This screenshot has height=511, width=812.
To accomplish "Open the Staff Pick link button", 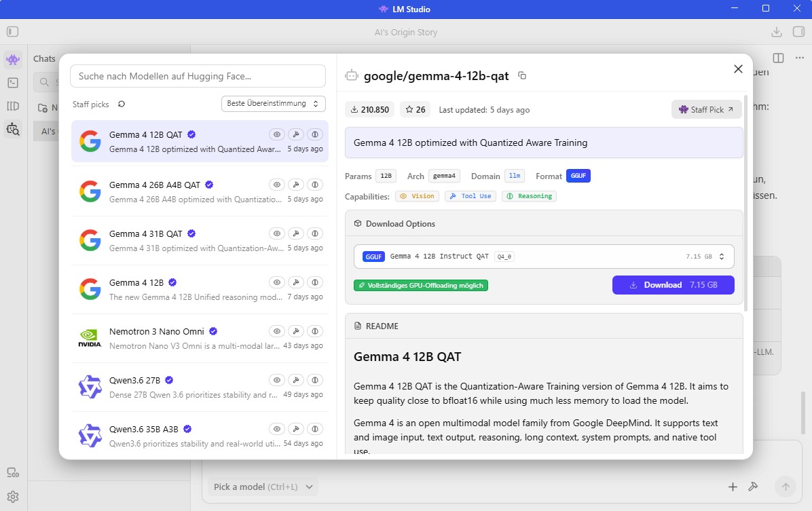I will (x=706, y=109).
